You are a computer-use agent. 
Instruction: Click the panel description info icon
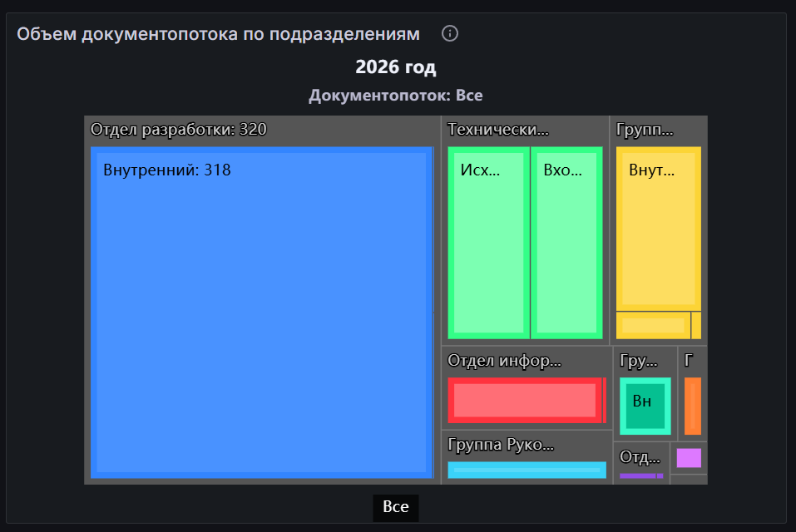[x=450, y=34]
